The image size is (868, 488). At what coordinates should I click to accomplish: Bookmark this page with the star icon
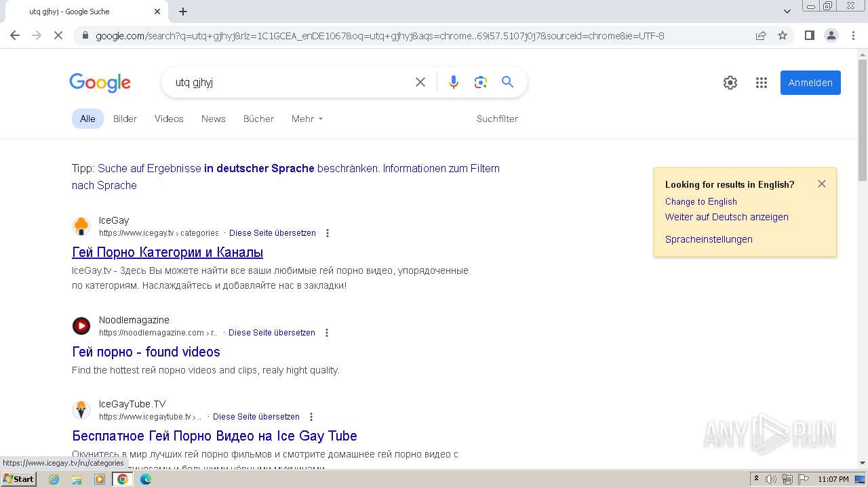pos(783,35)
